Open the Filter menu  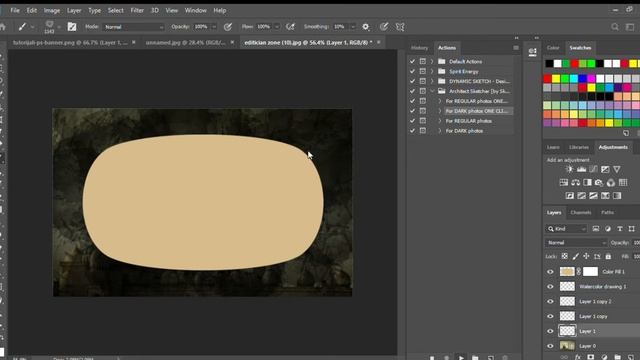tap(137, 11)
